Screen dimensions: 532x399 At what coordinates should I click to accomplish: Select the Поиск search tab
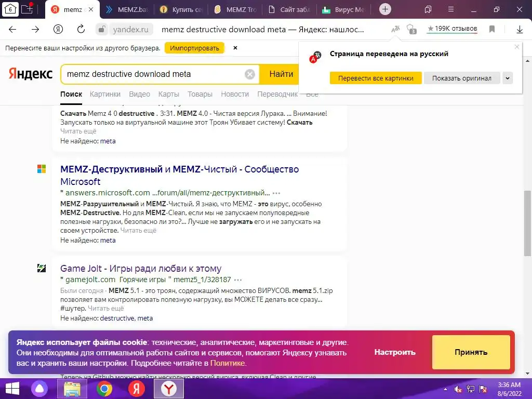[x=71, y=94]
